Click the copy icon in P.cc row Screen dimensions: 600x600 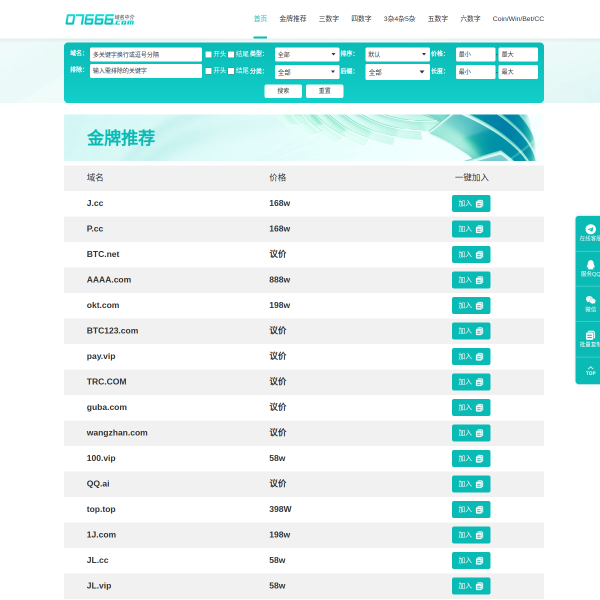479,229
